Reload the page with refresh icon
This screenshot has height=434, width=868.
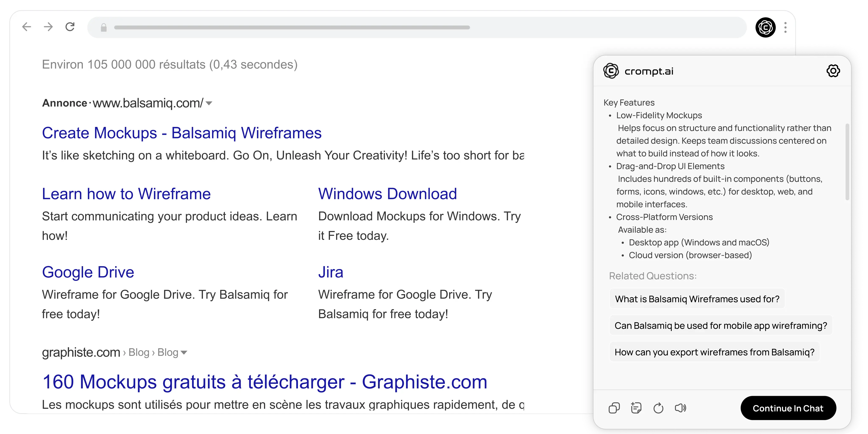pyautogui.click(x=70, y=27)
